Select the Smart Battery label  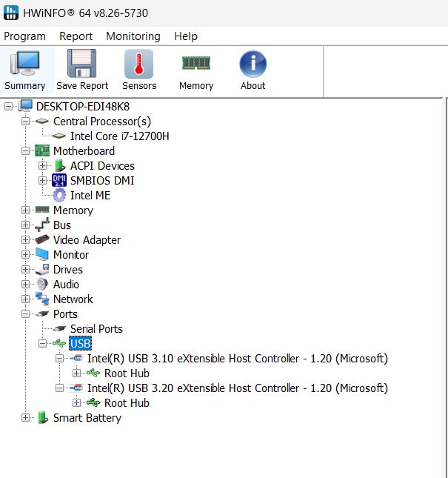pyautogui.click(x=87, y=418)
